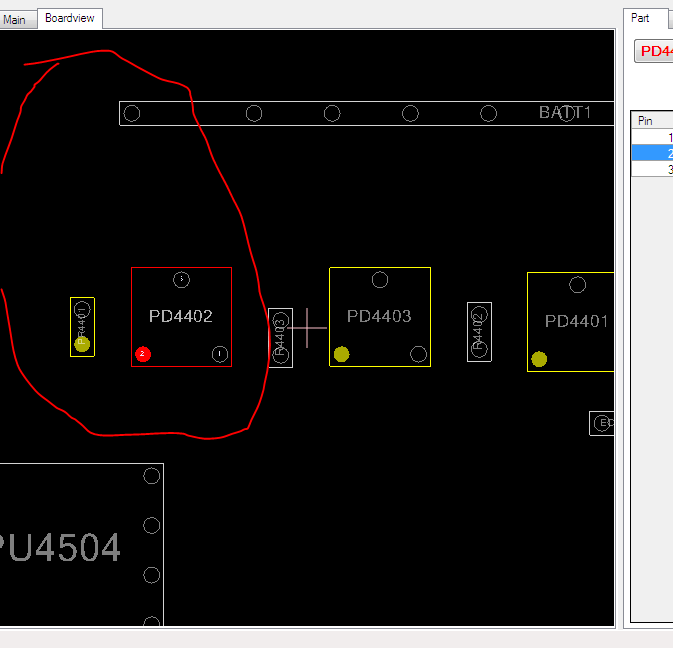This screenshot has height=648, width=673.
Task: Select pin 3 at top of PD4402
Action: point(181,279)
